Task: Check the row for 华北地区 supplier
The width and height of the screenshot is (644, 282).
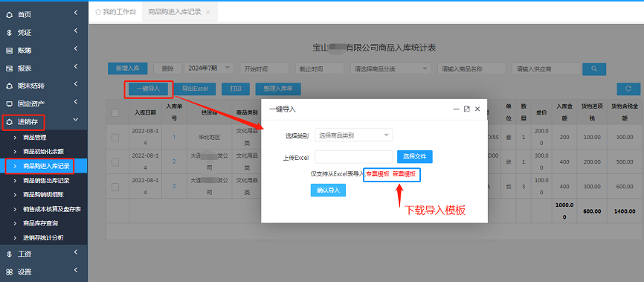Action: [115, 137]
